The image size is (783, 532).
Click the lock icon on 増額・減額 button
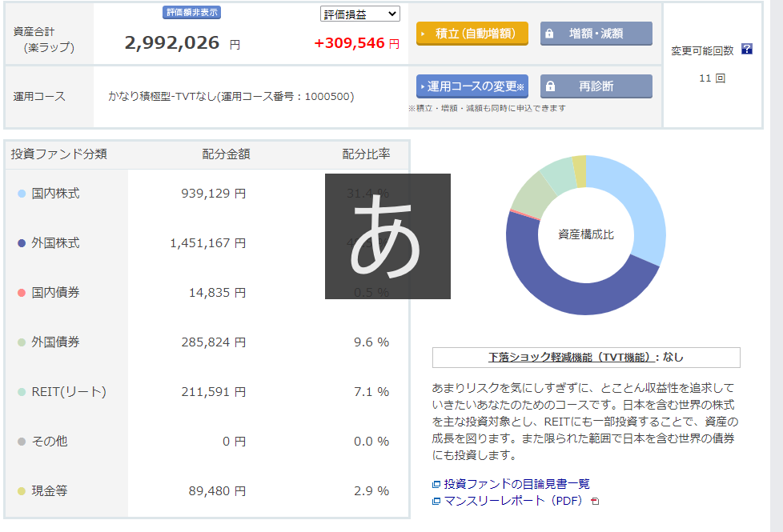(x=548, y=34)
